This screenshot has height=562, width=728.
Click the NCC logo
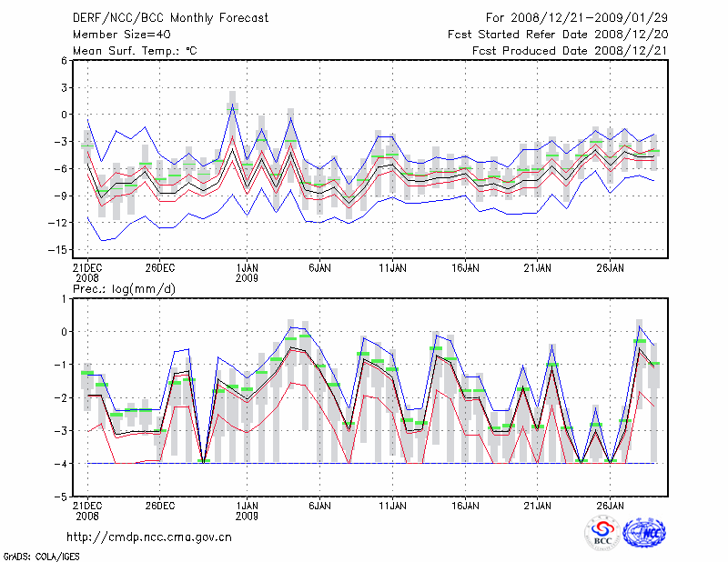(644, 534)
